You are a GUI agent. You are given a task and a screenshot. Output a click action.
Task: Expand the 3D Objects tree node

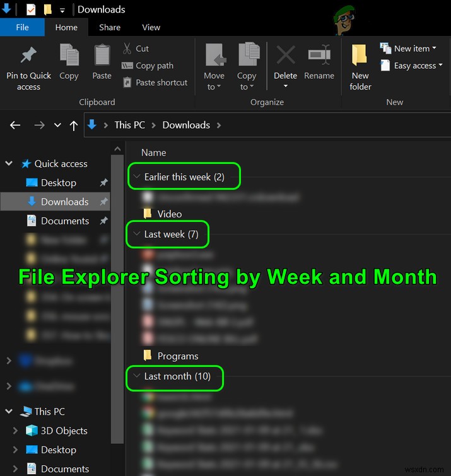point(15,431)
